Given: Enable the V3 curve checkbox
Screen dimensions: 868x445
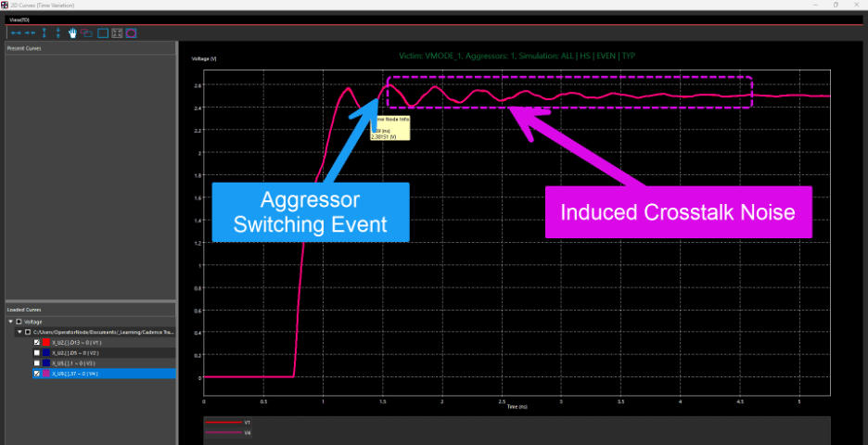Looking at the screenshot, I should [37, 363].
